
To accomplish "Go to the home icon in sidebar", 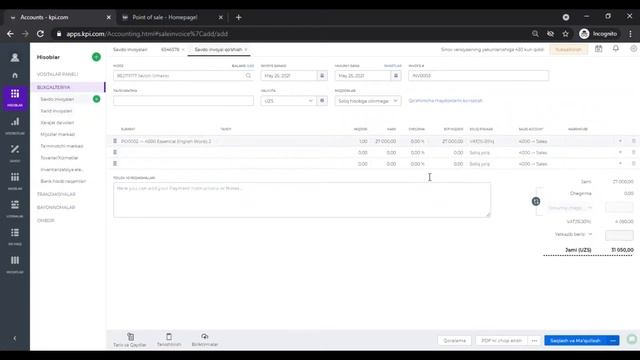I will [15, 76].
